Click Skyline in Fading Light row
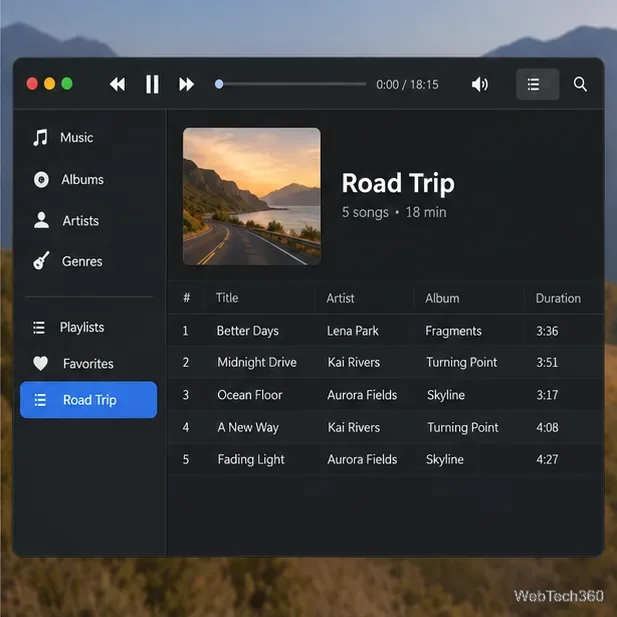The image size is (617, 617). (445, 460)
